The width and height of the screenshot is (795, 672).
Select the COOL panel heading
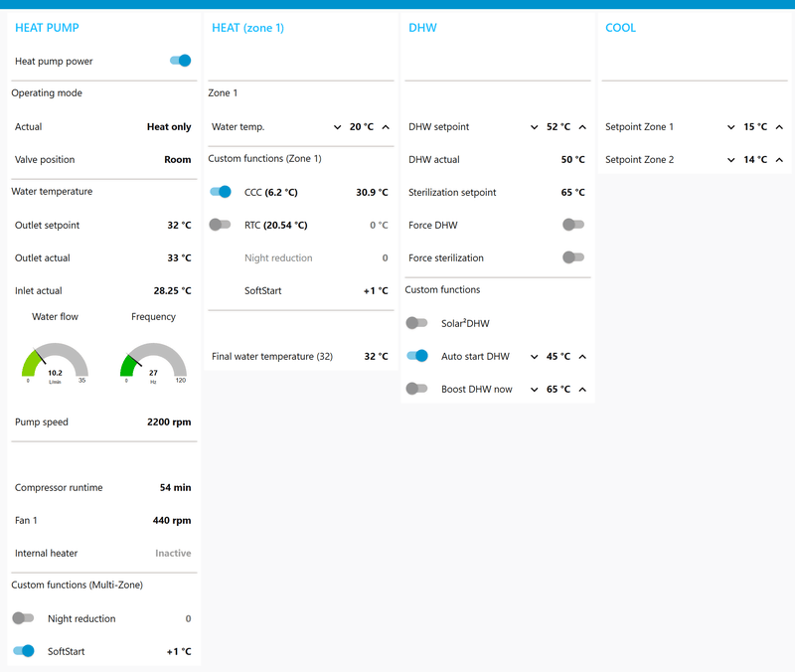pos(620,28)
